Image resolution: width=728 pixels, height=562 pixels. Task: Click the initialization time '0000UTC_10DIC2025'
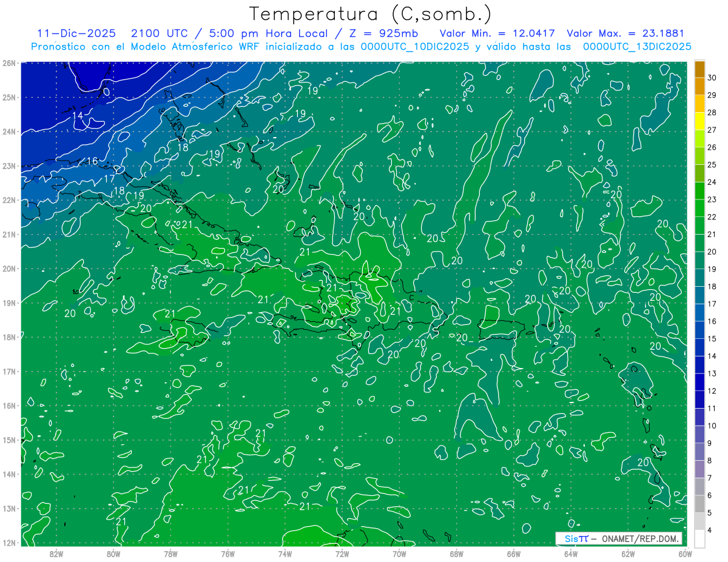[x=414, y=47]
